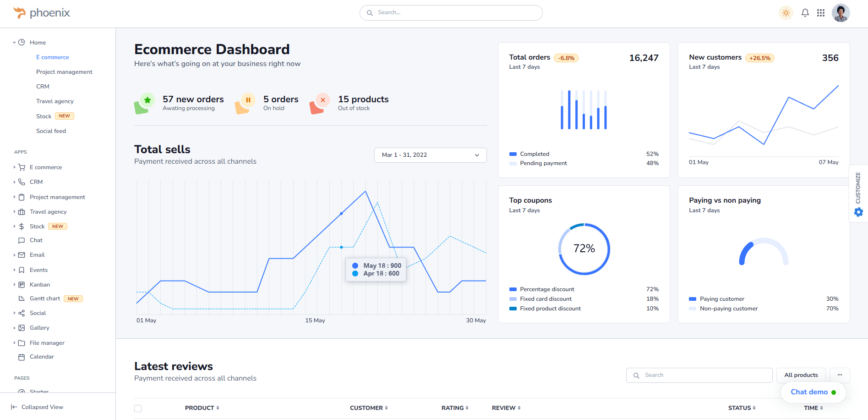
Task: Toggle light/dark mode with the sun icon
Action: (786, 12)
